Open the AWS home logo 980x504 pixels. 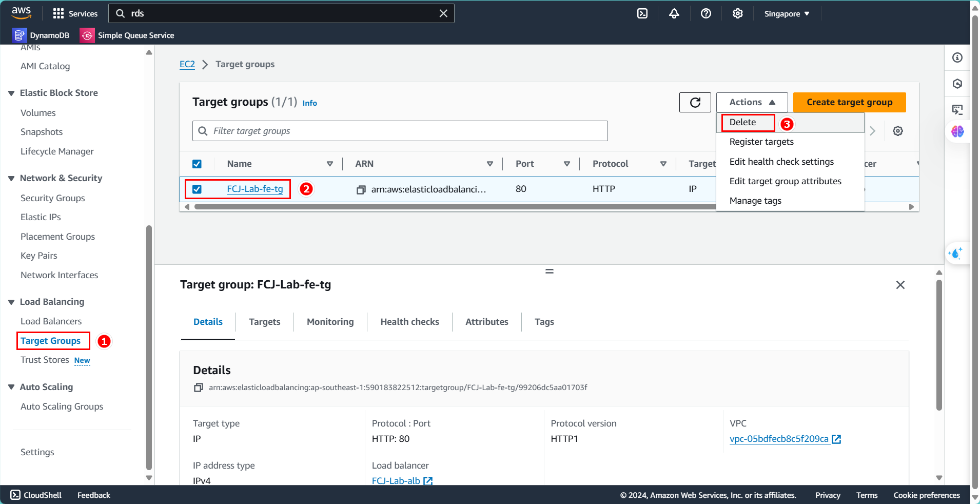click(x=22, y=13)
